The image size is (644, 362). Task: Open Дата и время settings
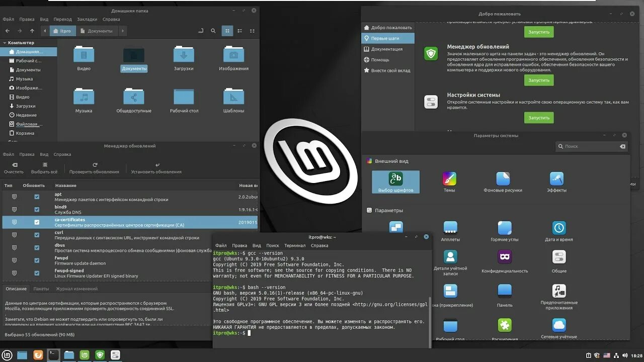coord(558,231)
